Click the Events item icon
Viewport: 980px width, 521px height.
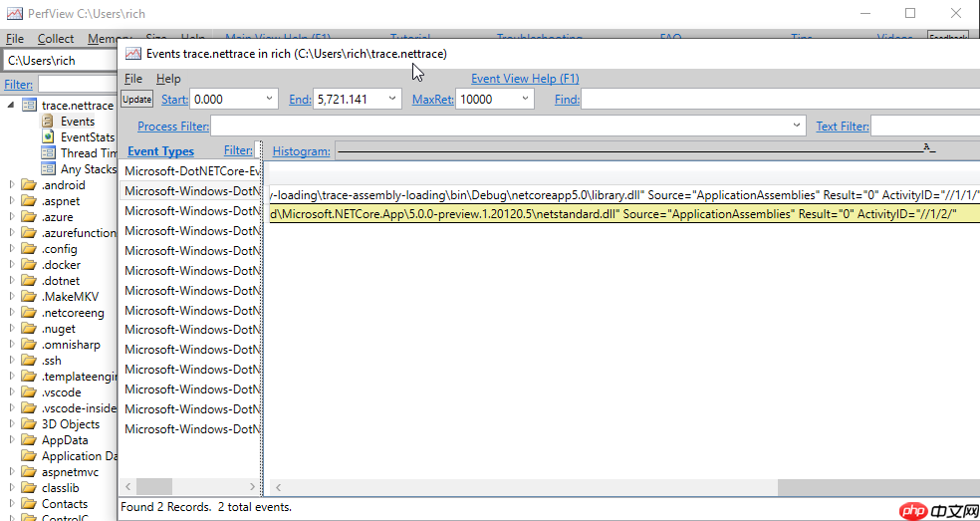point(48,122)
